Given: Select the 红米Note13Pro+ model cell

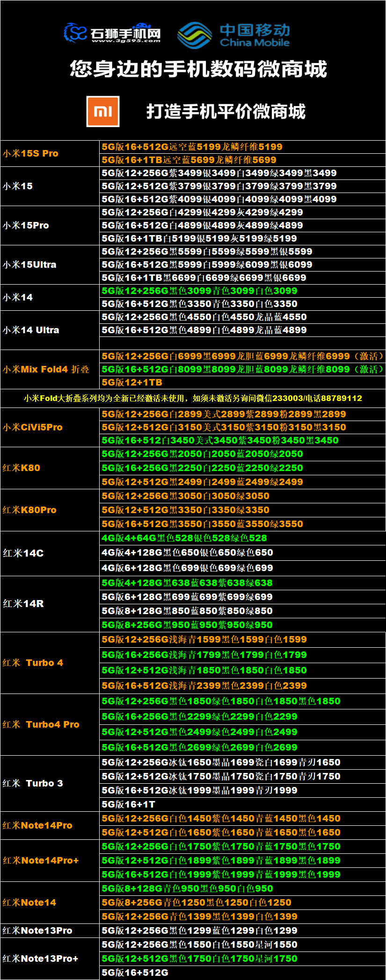Looking at the screenshot, I should pos(50,959).
